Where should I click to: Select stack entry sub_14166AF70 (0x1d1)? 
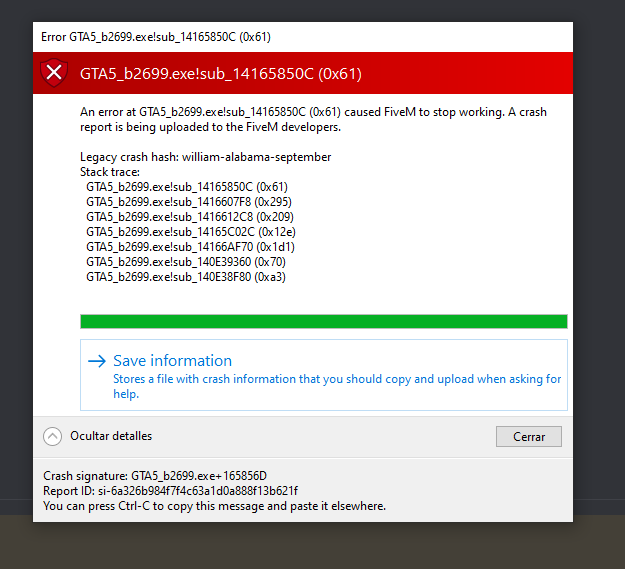point(191,247)
